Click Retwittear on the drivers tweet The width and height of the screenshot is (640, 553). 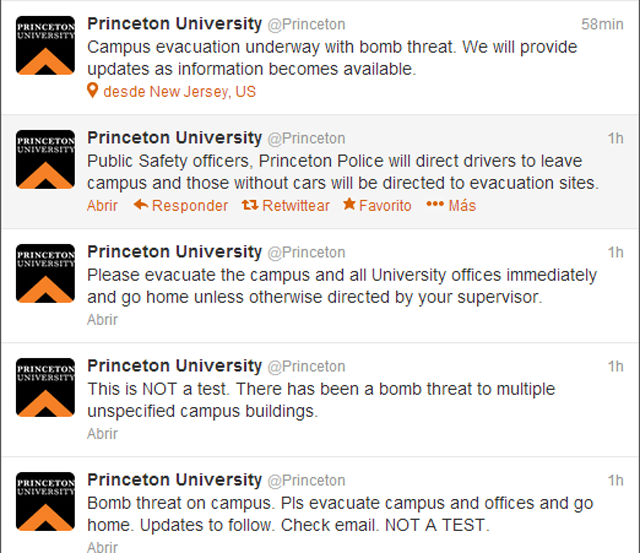point(295,205)
